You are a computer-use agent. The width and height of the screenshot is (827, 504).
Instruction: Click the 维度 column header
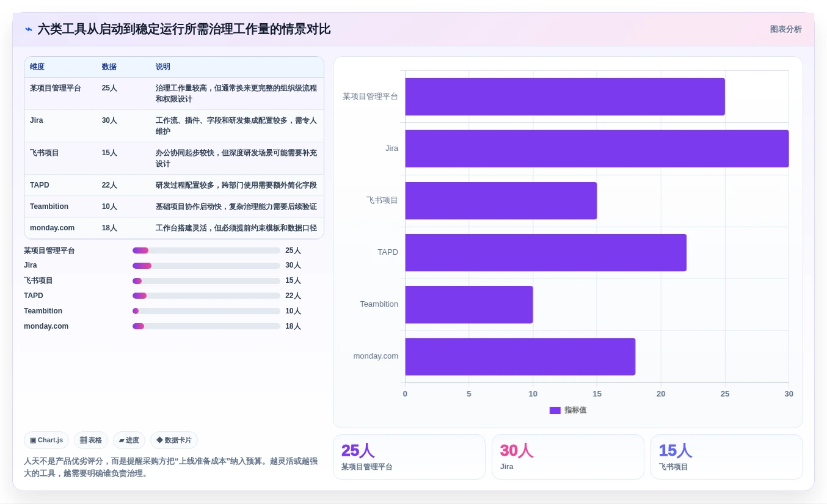[37, 67]
